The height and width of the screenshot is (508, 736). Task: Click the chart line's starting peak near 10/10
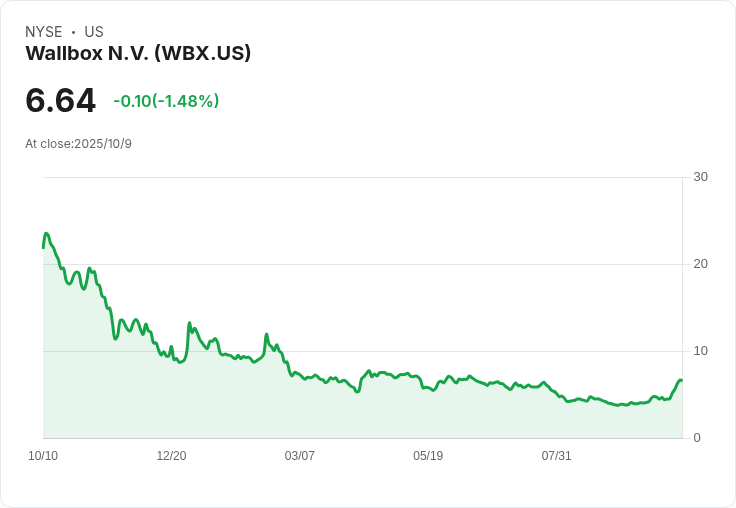point(46,233)
